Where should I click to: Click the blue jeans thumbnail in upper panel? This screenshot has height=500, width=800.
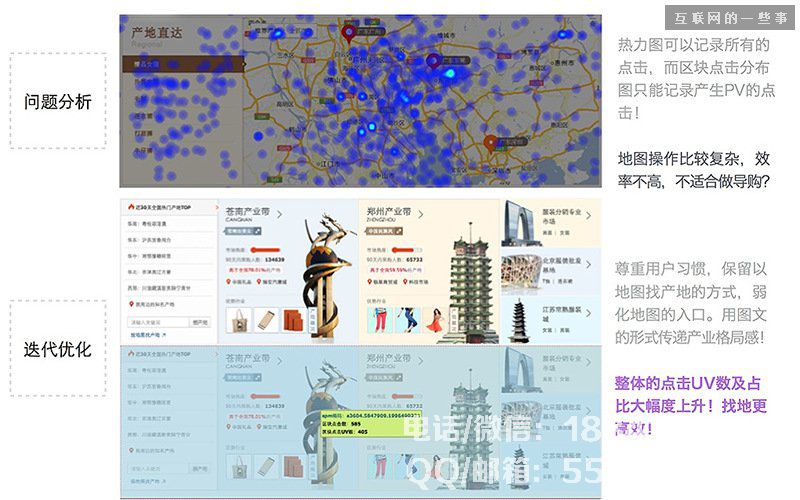coord(408,320)
